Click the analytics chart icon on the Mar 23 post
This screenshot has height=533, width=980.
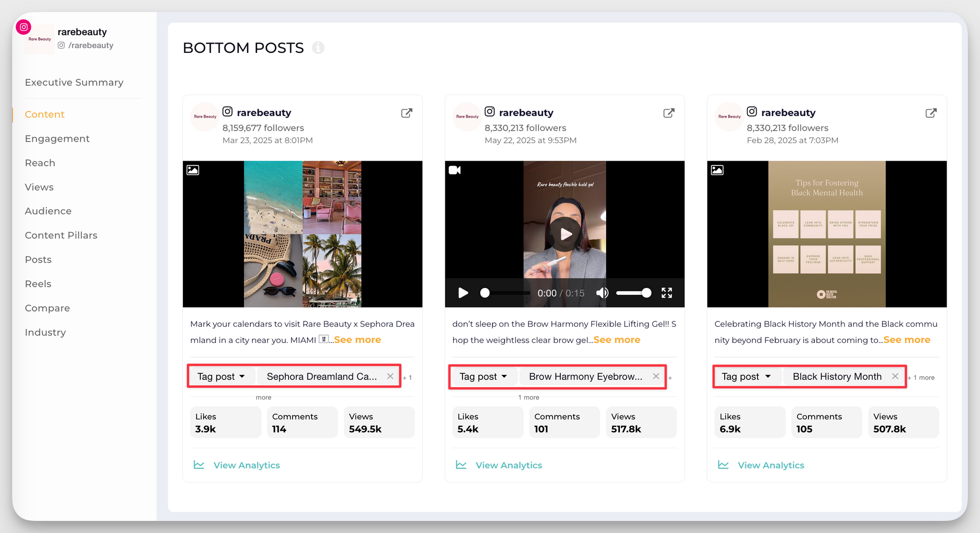199,464
